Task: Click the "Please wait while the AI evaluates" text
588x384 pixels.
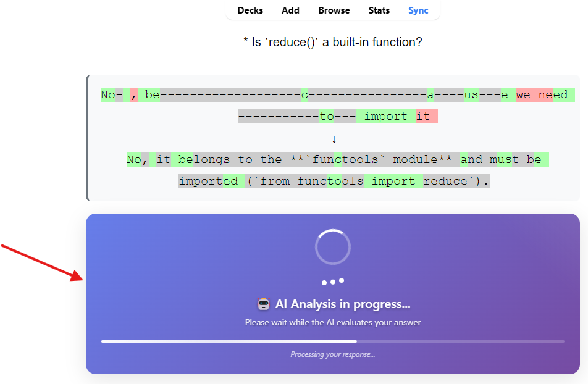Action: tap(333, 322)
